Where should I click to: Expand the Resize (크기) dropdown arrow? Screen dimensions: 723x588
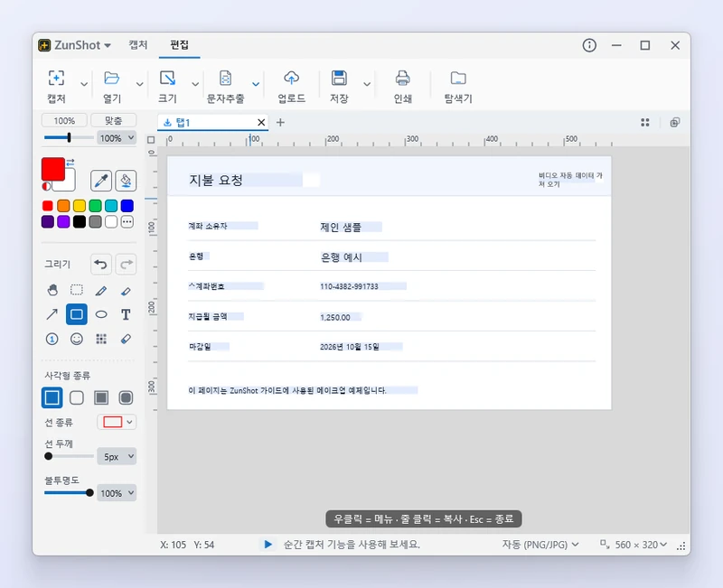(195, 84)
